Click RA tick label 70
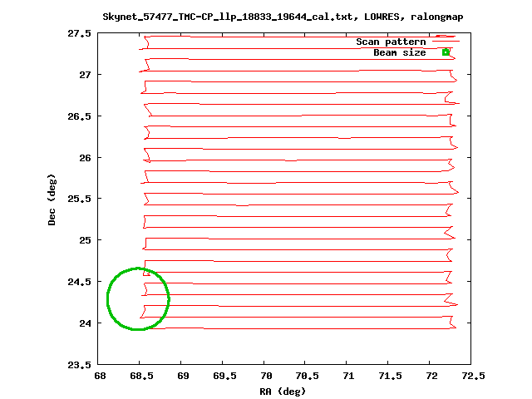The image size is (532, 399). (266, 376)
